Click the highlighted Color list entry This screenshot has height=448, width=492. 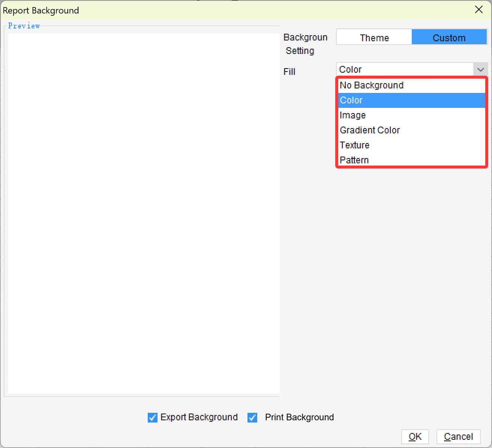(411, 100)
